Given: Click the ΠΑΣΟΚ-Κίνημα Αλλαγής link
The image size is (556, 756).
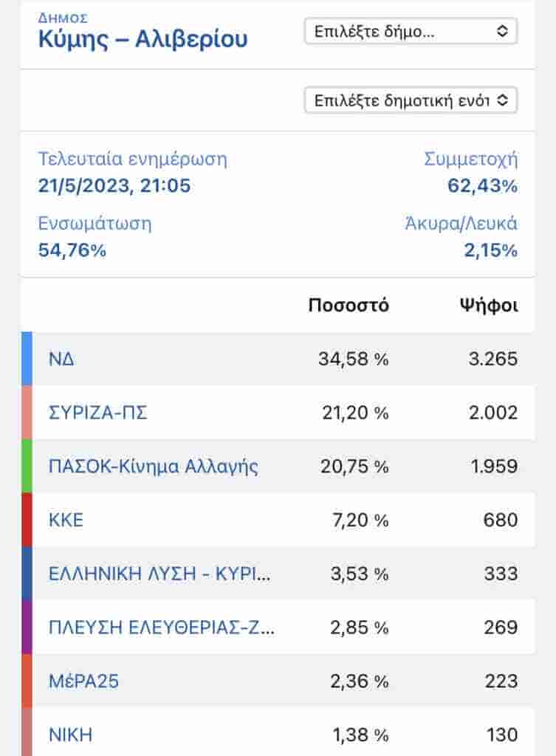Looking at the screenshot, I should [153, 467].
